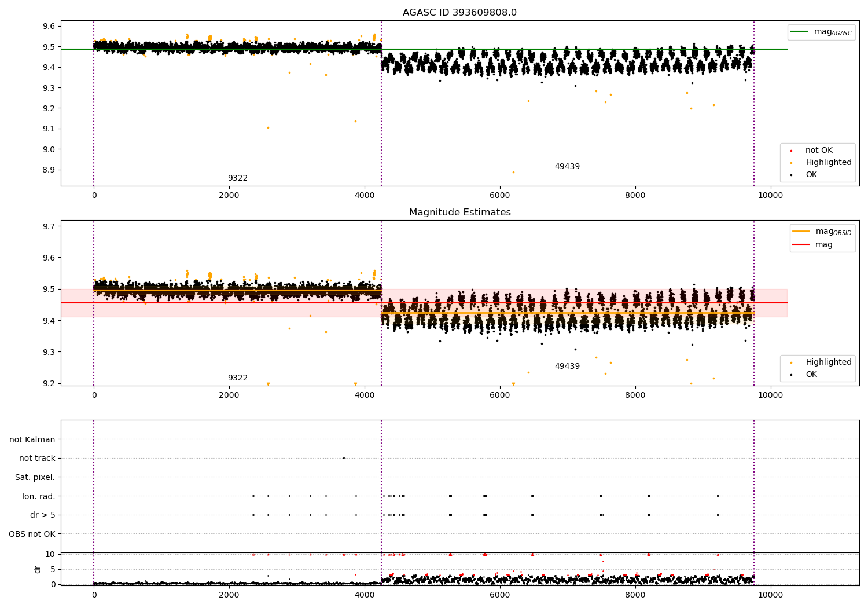This screenshot has width=868, height=608.
Task: Click the '49439' obsid label in Magnitude Estimates plot
Action: (567, 367)
